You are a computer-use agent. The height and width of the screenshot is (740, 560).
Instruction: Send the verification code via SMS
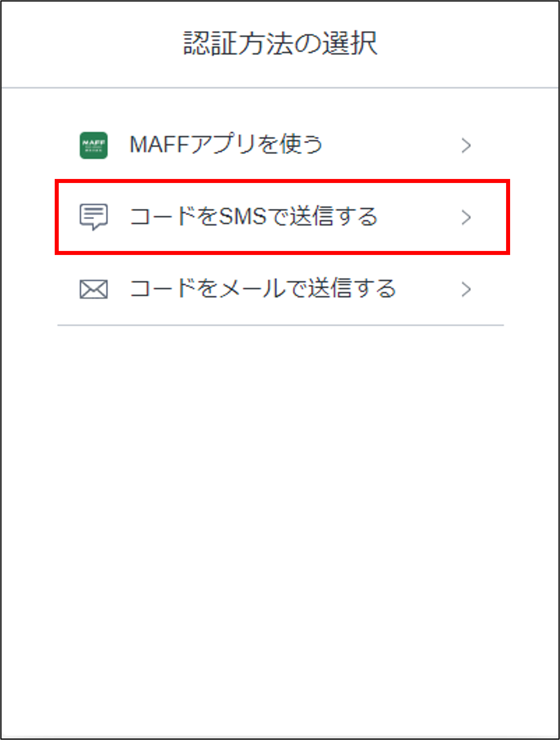[x=282, y=217]
